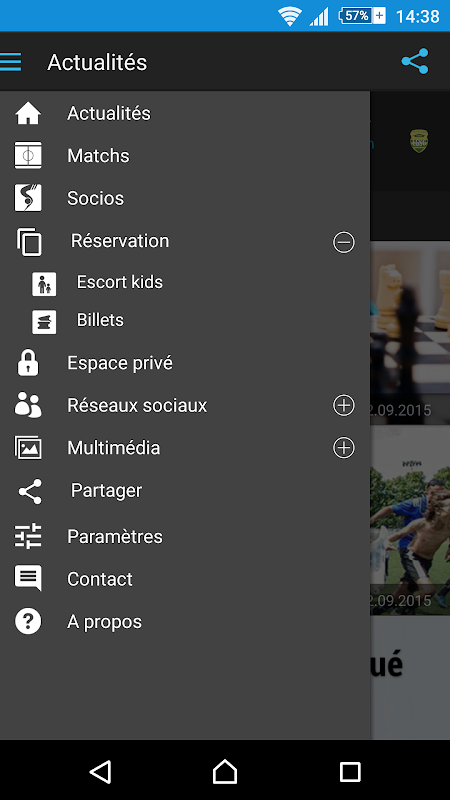Expand the Réseaux sociaux section
Screen dimensions: 450x800
(344, 406)
